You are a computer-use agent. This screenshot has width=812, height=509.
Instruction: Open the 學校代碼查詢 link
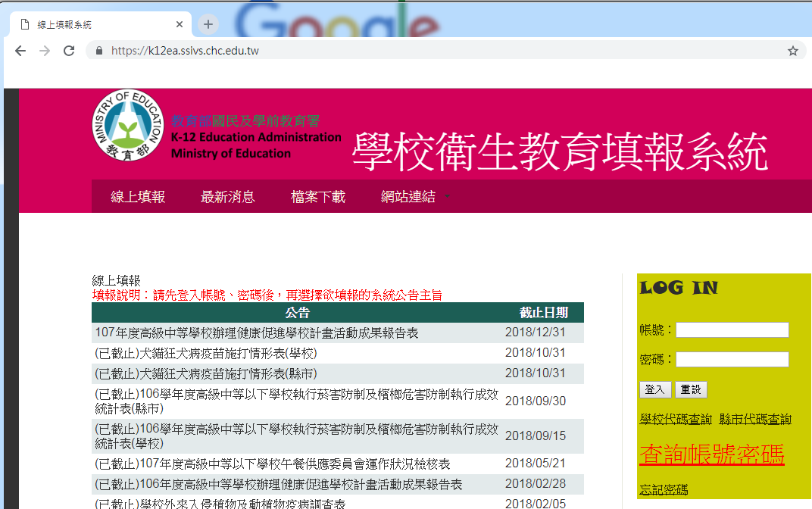[x=676, y=419]
